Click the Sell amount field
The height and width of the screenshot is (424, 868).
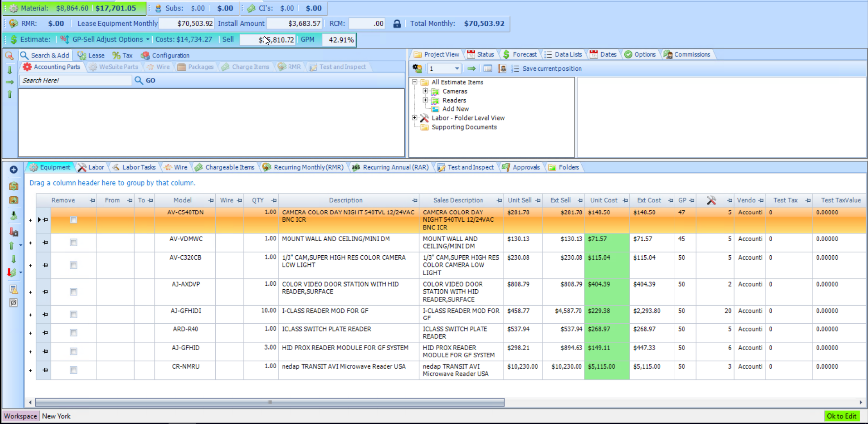point(268,40)
